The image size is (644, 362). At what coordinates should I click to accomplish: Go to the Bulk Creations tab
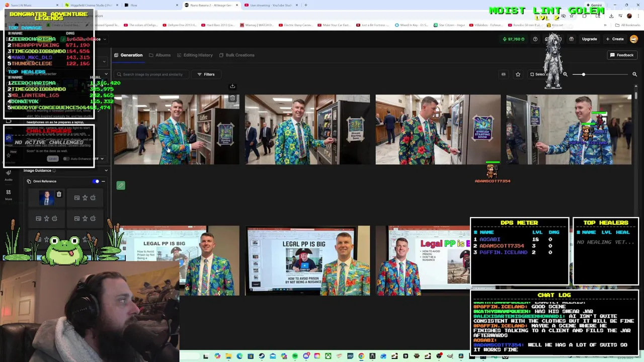coord(236,55)
